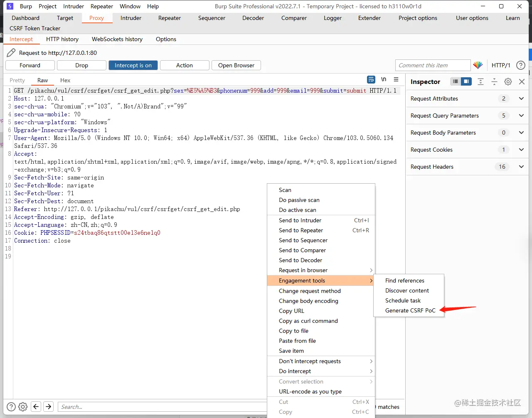
Task: Click the expand all sections icon in Inspector
Action: coord(480,81)
